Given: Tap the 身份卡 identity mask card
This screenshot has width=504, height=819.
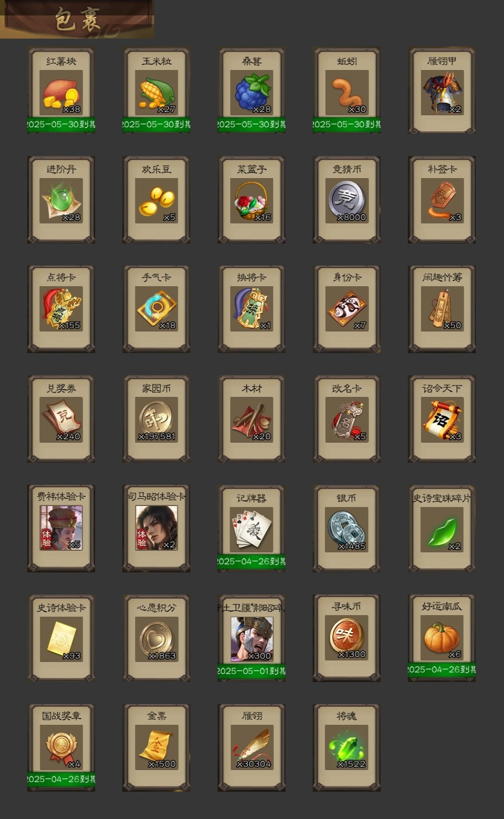Looking at the screenshot, I should coord(347,309).
